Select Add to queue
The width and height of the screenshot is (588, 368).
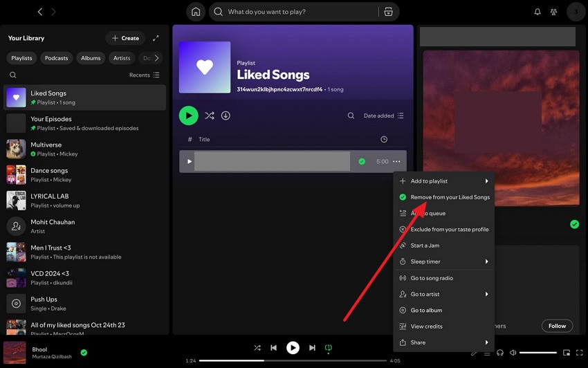tap(444, 214)
